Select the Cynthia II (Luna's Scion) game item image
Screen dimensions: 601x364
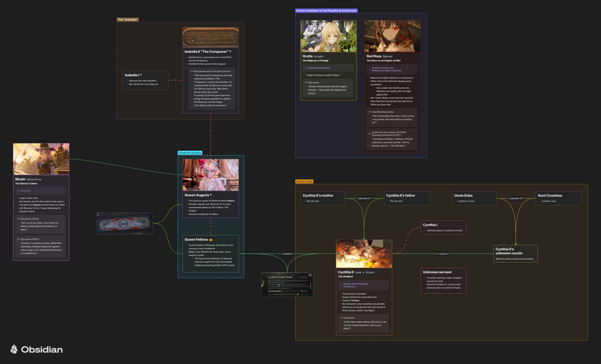[287, 284]
